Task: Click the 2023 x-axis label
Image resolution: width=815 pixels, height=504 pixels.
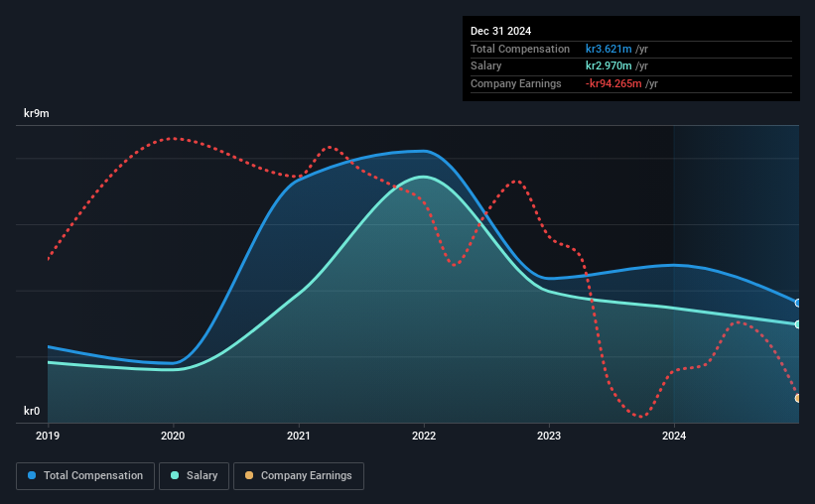Action: click(549, 436)
